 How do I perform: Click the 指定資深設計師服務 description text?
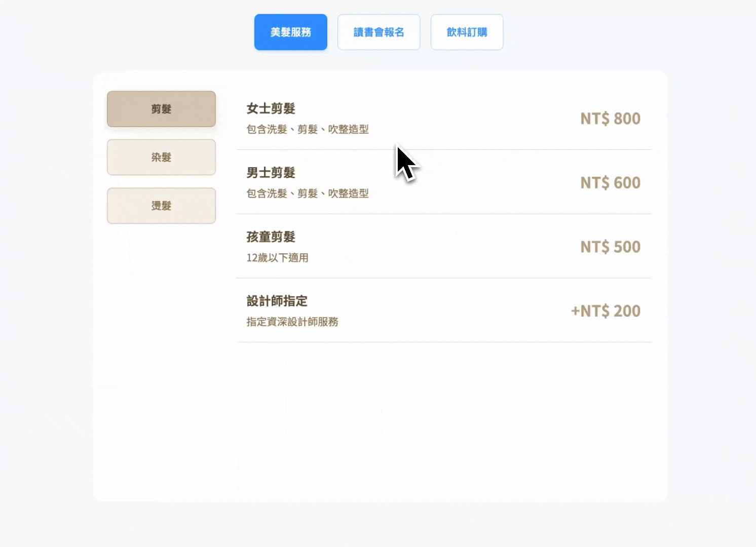(x=292, y=322)
